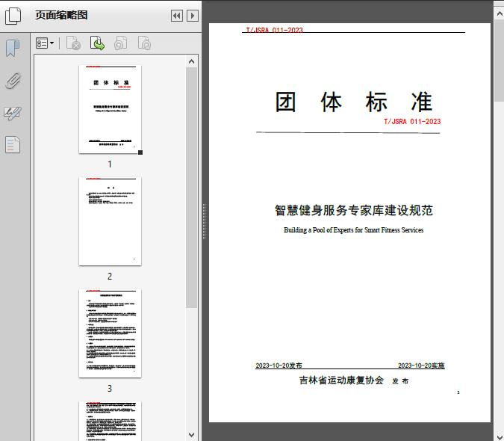
Task: Open the signatures panel
Action: (13, 113)
